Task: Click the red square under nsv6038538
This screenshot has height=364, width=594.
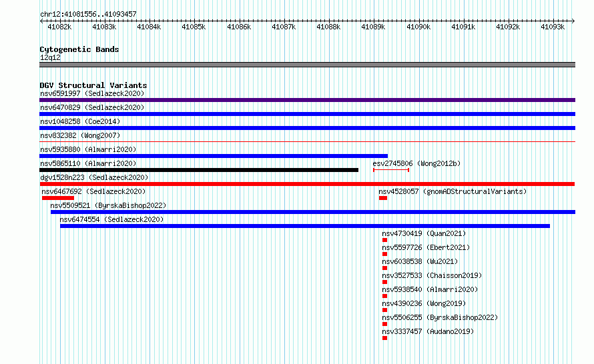Action: [x=385, y=268]
